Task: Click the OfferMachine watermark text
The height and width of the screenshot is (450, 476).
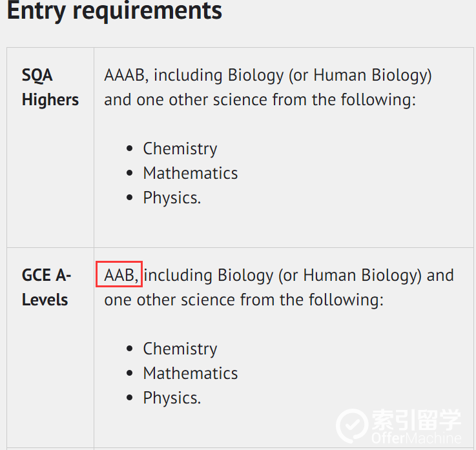Action: click(x=417, y=438)
